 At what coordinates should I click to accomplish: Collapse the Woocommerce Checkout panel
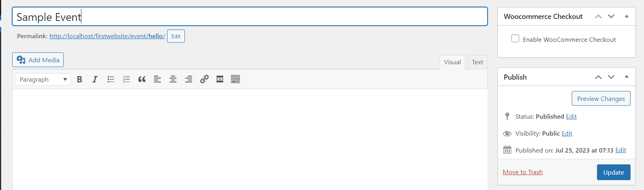(x=627, y=16)
